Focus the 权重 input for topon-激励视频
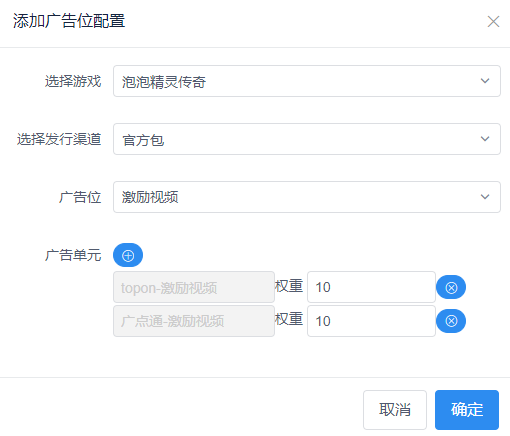 371,287
